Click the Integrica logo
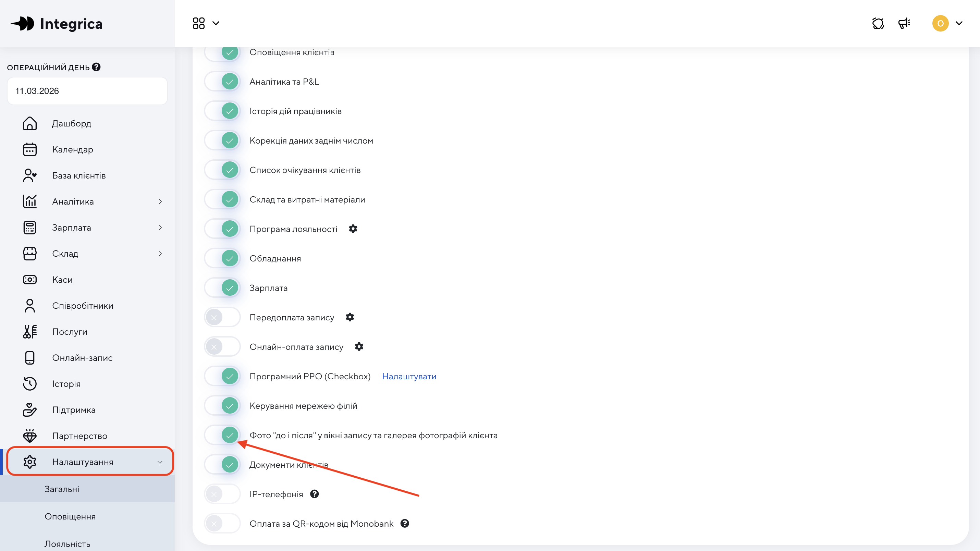This screenshot has height=551, width=980. tap(57, 24)
